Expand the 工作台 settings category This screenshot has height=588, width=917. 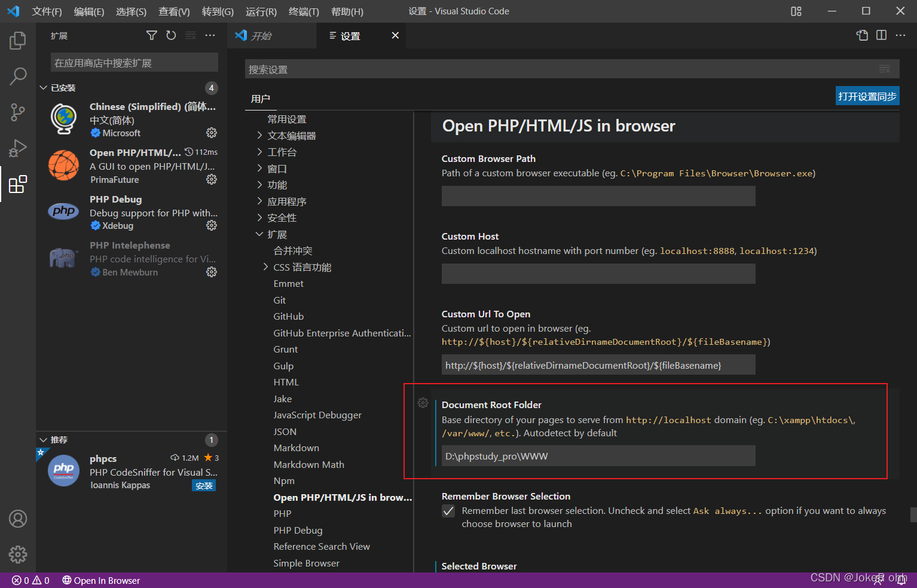point(259,152)
